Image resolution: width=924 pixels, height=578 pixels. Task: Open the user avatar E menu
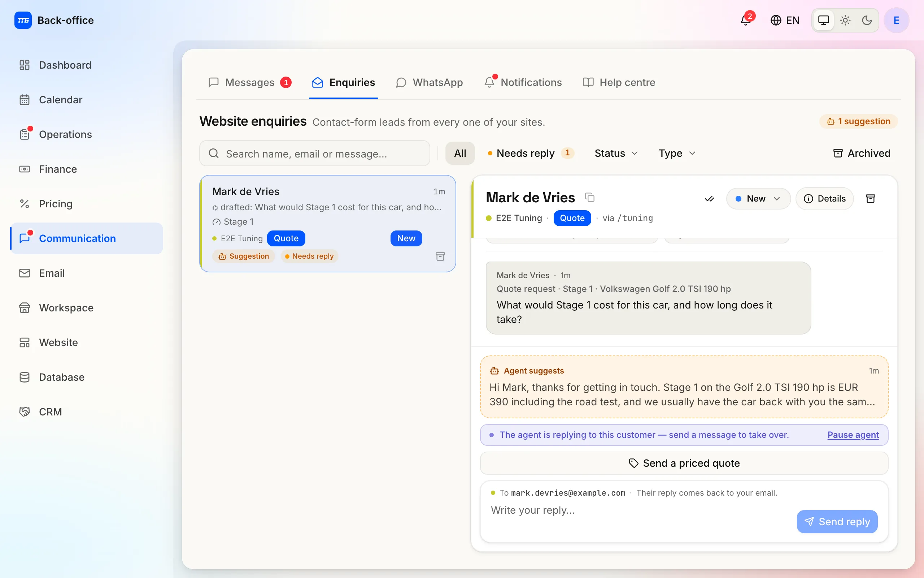coord(897,20)
